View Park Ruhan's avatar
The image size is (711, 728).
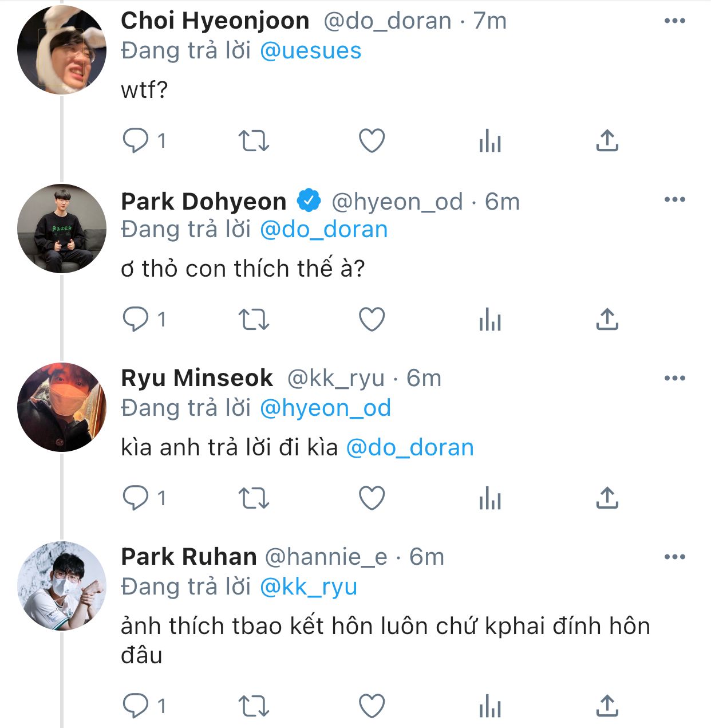click(x=62, y=586)
